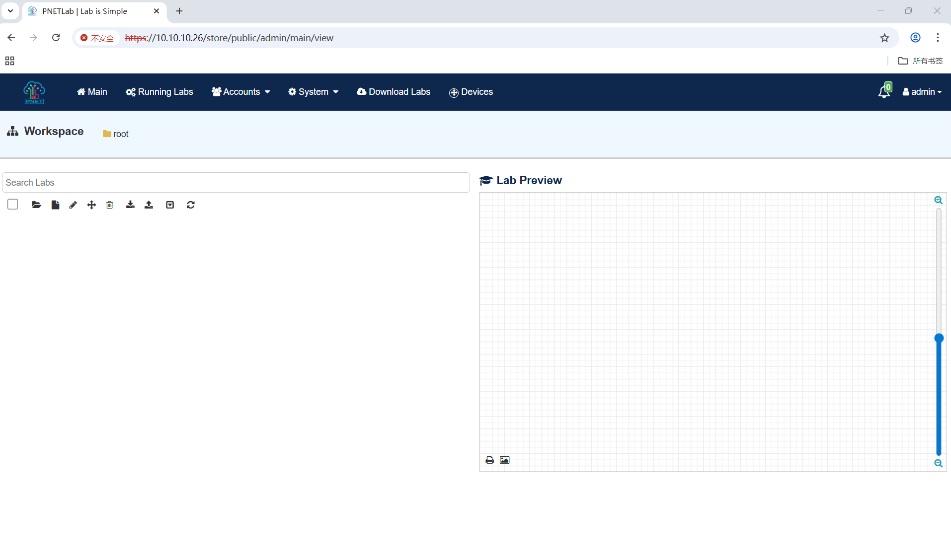Screen dimensions: 951x560
Task: Click the zoom-in magnifier in Lab Preview
Action: [x=938, y=200]
